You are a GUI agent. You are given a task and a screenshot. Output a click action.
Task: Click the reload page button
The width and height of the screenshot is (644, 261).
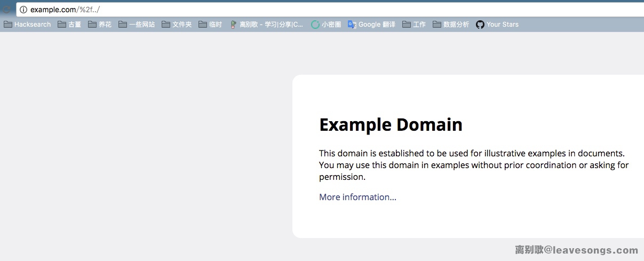[6, 10]
